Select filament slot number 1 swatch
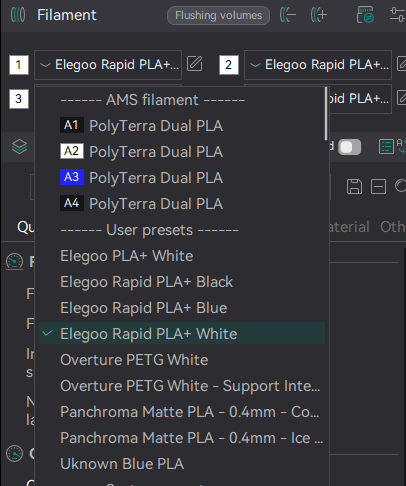Viewport: 406px width, 486px height. pos(19,65)
